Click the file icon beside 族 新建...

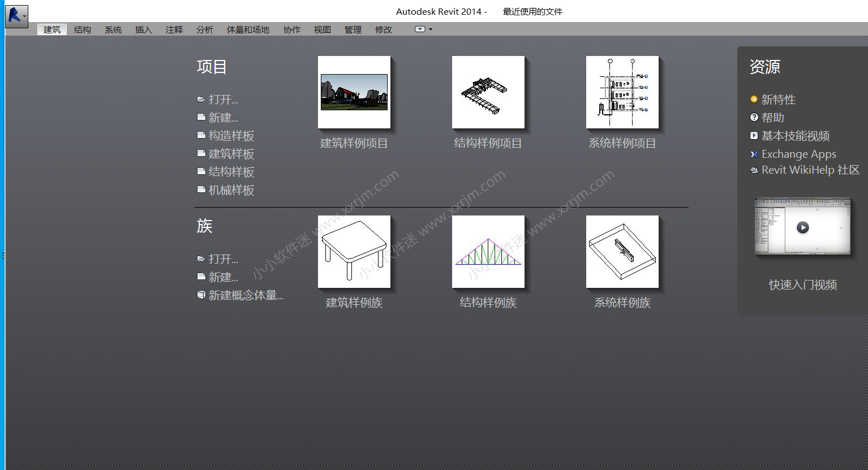[201, 277]
